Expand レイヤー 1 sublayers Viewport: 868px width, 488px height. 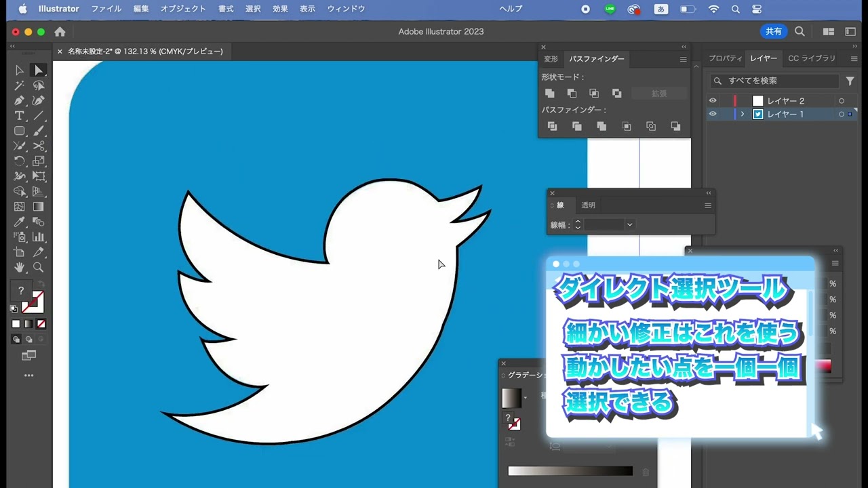coord(743,114)
